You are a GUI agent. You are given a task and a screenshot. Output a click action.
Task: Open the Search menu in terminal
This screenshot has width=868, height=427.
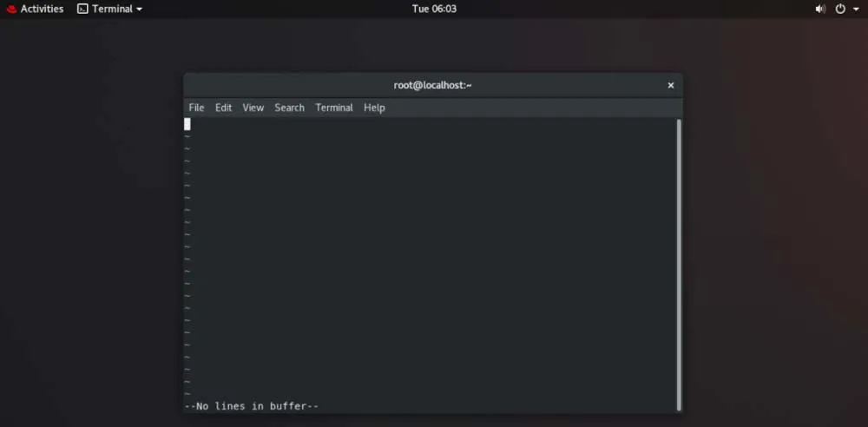coord(290,108)
